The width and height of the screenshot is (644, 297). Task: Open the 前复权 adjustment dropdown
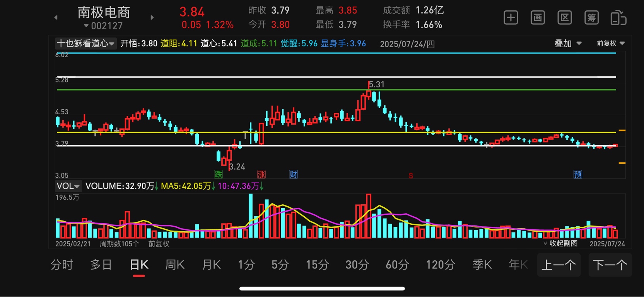(x=611, y=44)
